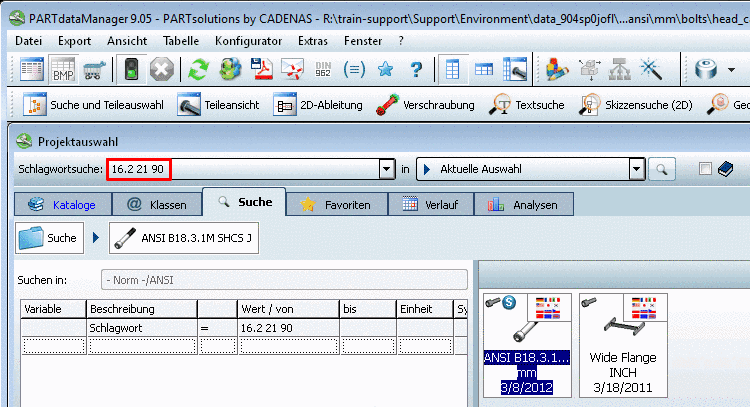
Task: Click the green traffic light icon
Action: (x=131, y=70)
